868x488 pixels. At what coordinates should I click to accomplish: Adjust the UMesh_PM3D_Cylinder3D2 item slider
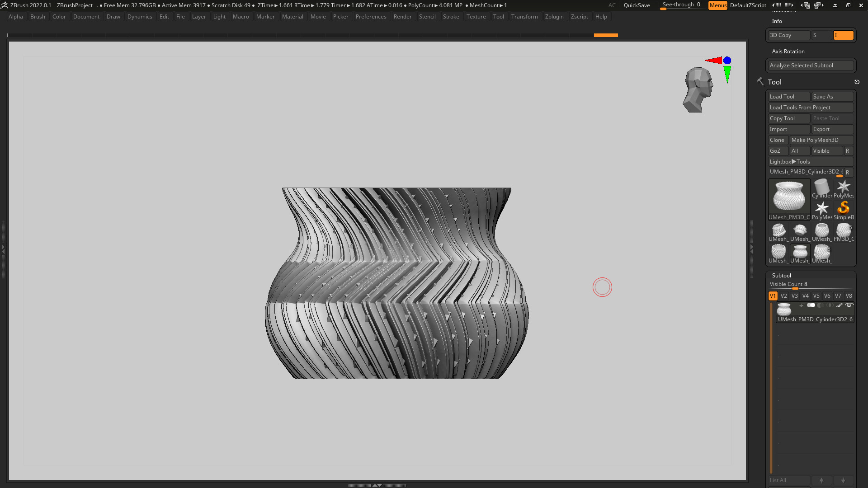click(x=806, y=172)
